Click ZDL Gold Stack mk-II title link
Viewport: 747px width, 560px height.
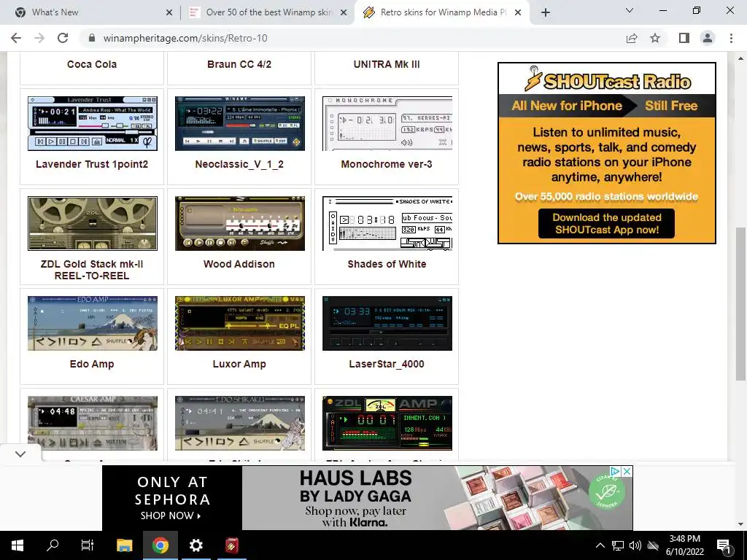click(92, 270)
